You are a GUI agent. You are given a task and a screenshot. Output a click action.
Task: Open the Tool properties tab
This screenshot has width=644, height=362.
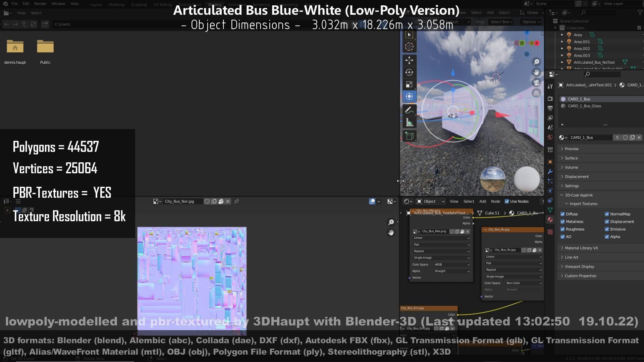[x=550, y=86]
